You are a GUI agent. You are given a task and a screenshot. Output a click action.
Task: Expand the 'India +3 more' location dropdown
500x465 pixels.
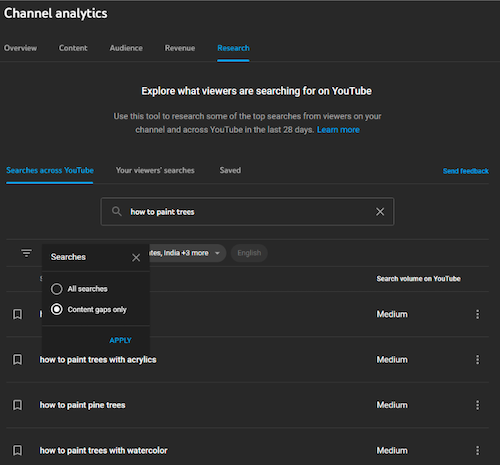tap(187, 253)
